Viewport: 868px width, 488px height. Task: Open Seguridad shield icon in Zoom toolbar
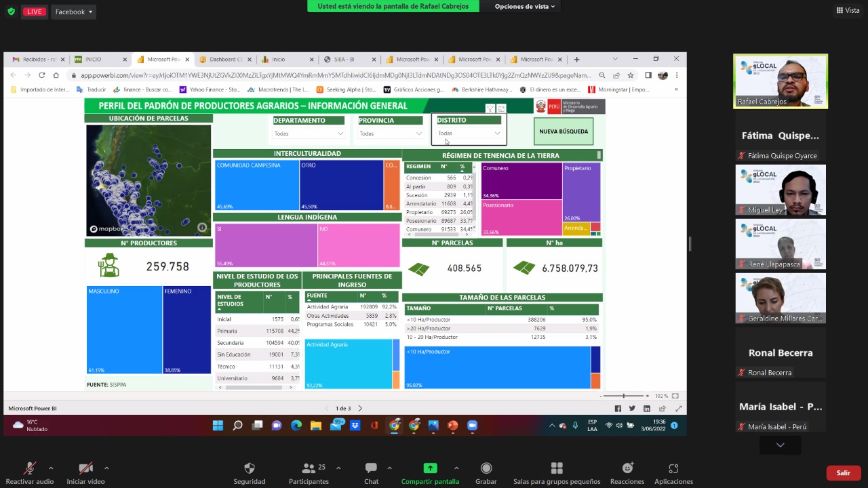pos(249,468)
